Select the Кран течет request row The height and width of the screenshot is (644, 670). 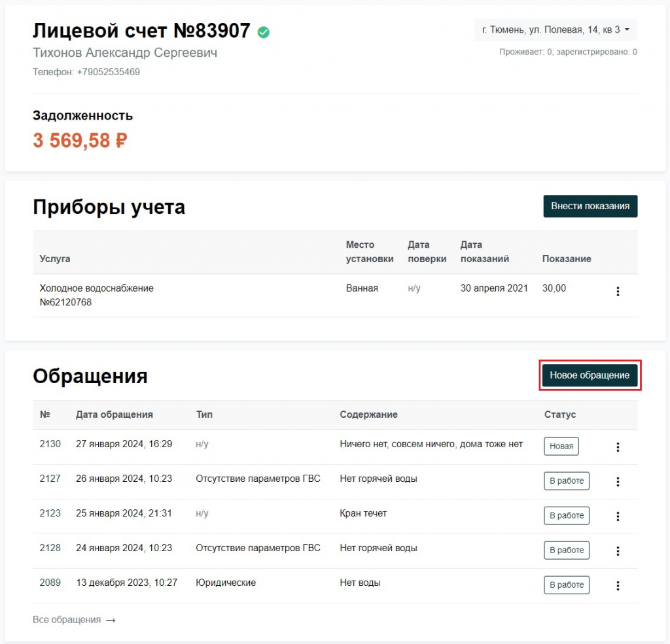point(335,516)
